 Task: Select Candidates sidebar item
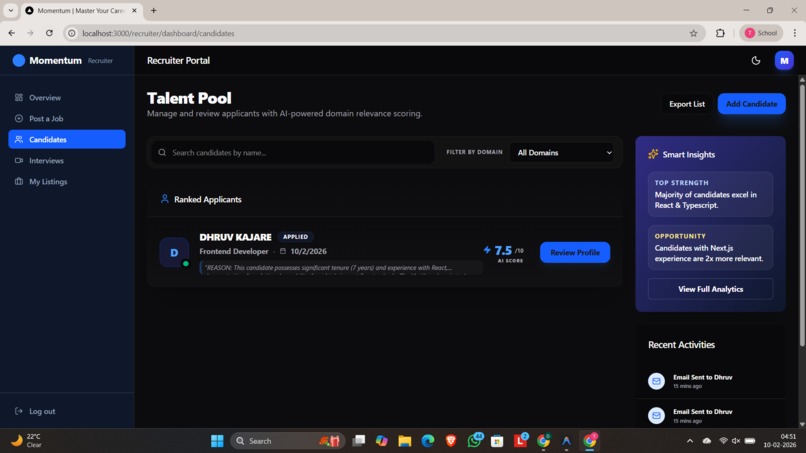pos(67,139)
